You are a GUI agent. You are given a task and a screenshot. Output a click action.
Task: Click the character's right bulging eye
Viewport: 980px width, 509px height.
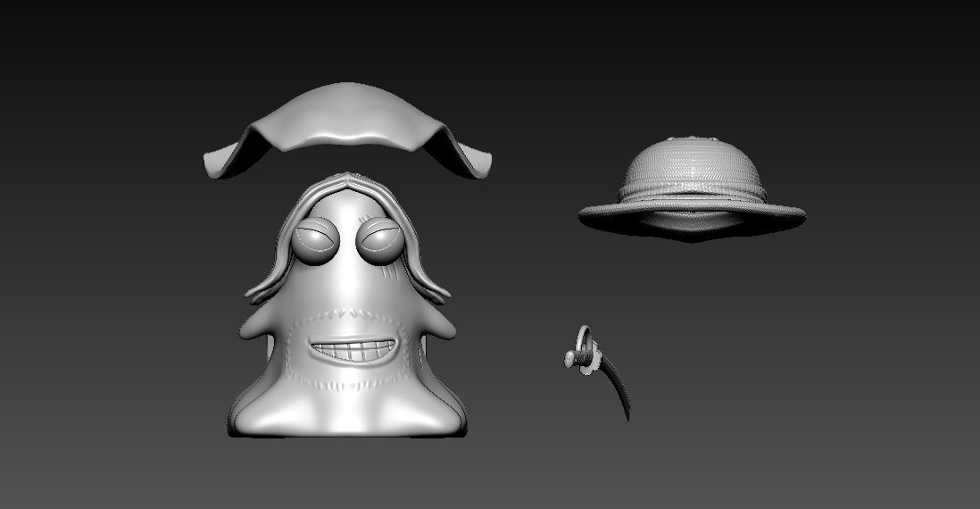pyautogui.click(x=380, y=241)
